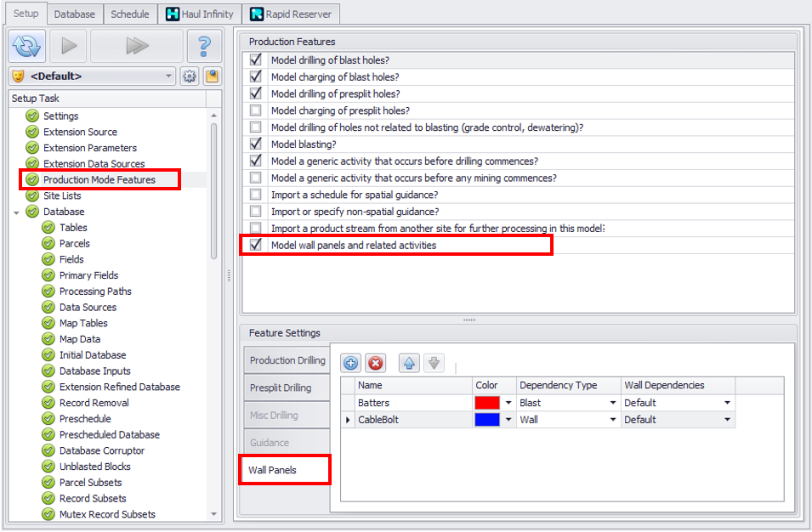Click the green check icon beside Record Removal

(x=48, y=403)
